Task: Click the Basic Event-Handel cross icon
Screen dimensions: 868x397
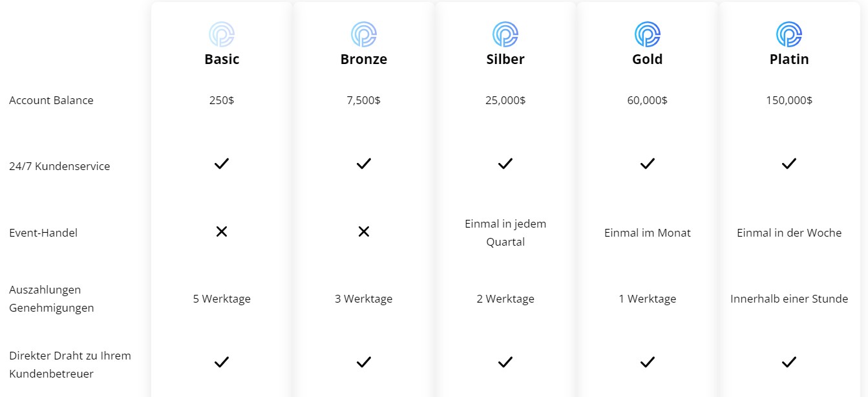Action: [x=222, y=231]
